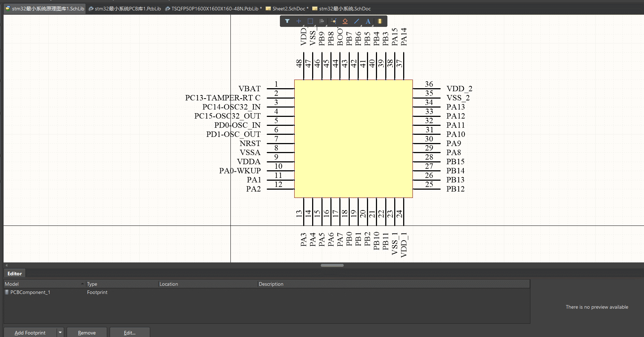
Task: Select the PC13-TAMPER-RTC pin label
Action: click(223, 98)
